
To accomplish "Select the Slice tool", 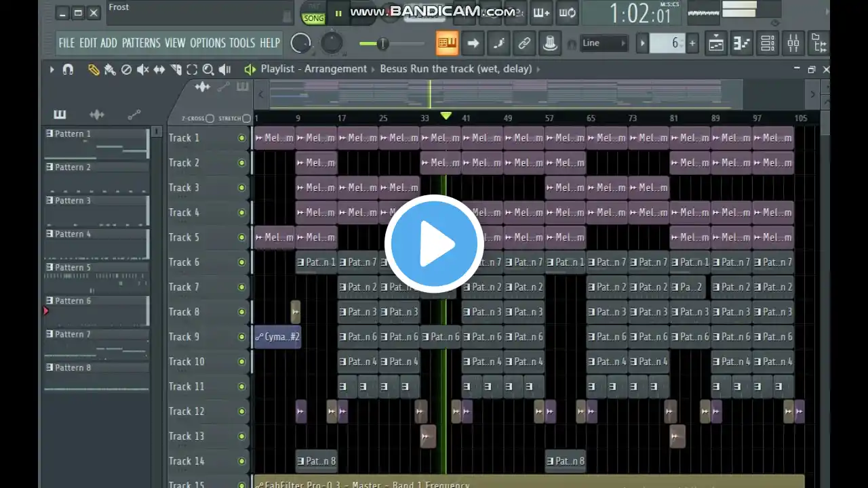I will click(176, 69).
